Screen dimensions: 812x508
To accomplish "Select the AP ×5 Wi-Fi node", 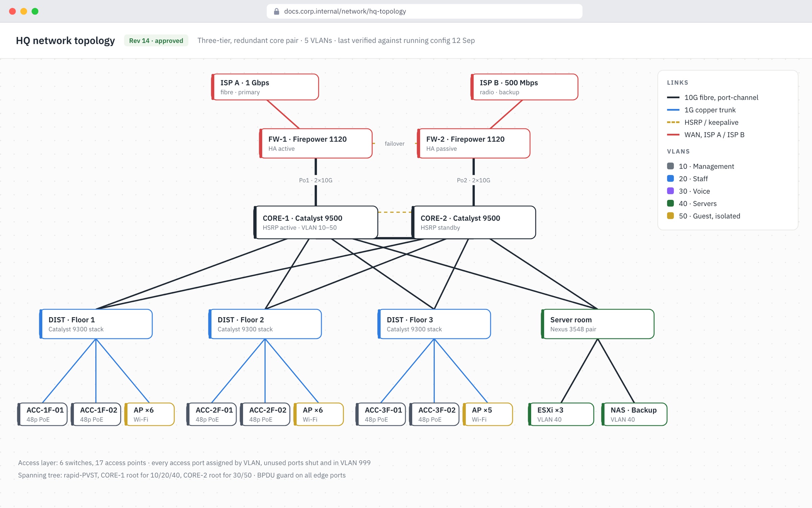I will tap(488, 414).
